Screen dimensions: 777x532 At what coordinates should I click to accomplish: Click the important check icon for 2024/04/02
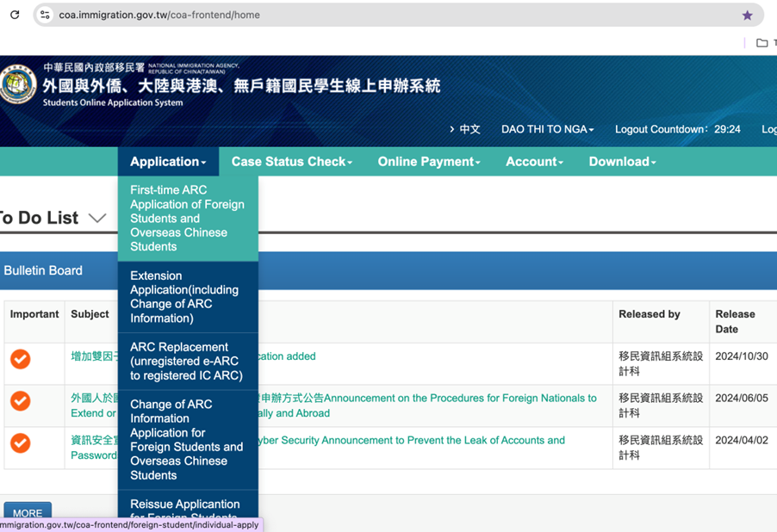tap(21, 442)
